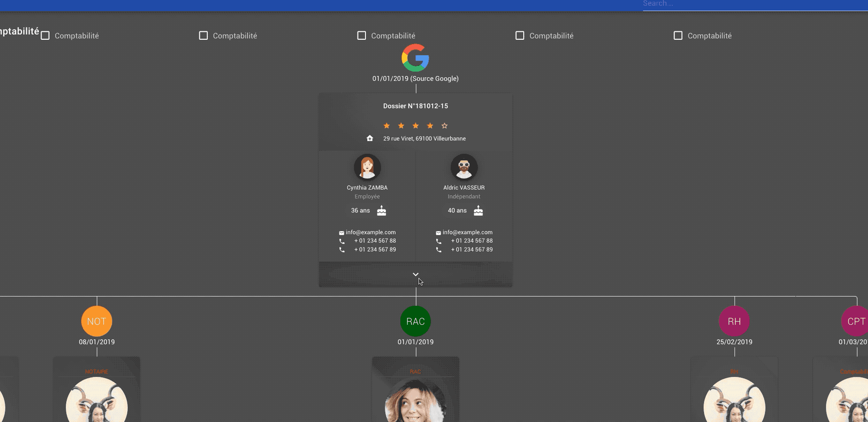Click the 40 ans age value
The width and height of the screenshot is (868, 422).
pos(457,211)
